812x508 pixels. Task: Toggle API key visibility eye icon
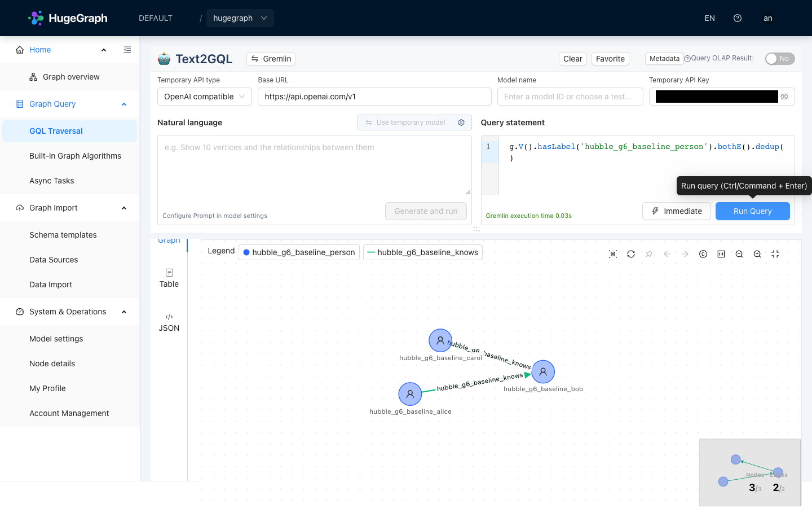(784, 97)
